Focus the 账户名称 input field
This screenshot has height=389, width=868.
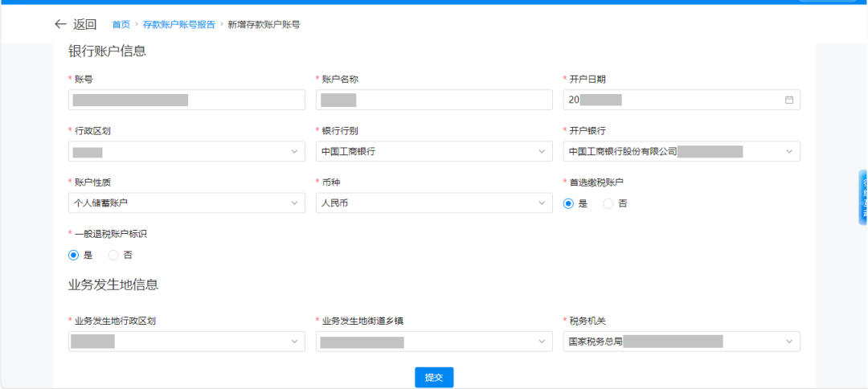point(434,100)
